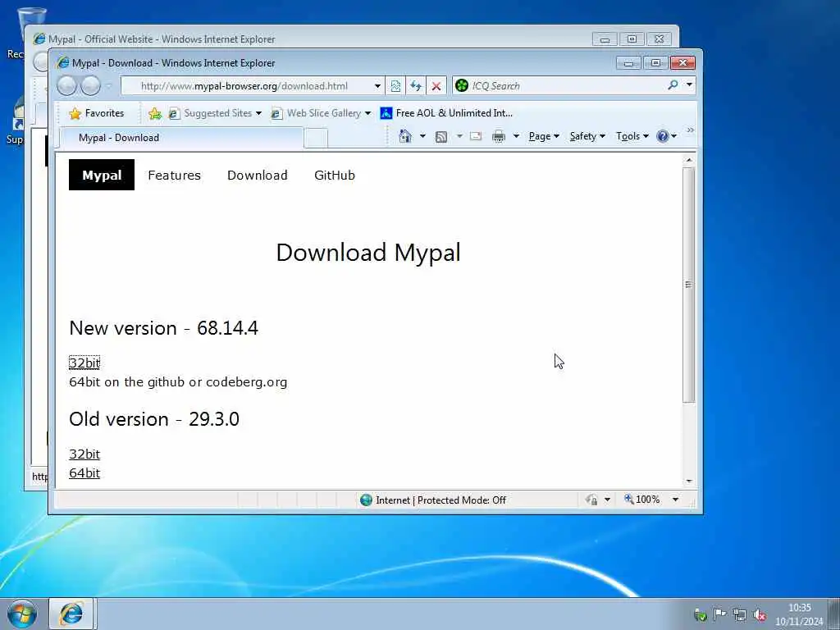This screenshot has height=630, width=840.
Task: Expand the status bar privacy dropdown arrow
Action: [607, 500]
